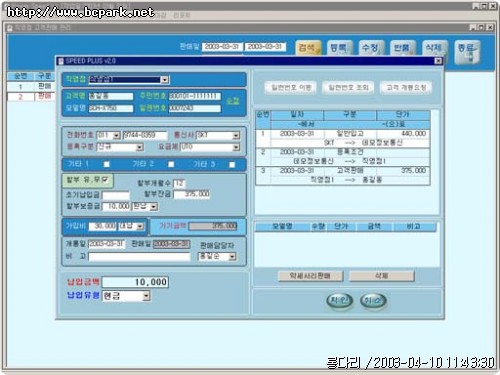This screenshot has width=500, height=375.
Task: Click the 오류 link beside resident number
Action: (233, 101)
